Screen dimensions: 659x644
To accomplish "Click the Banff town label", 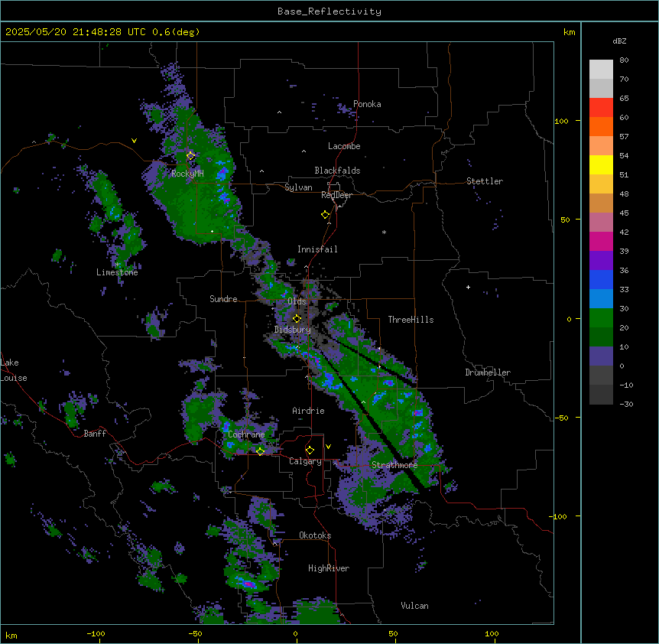I will (x=95, y=434).
